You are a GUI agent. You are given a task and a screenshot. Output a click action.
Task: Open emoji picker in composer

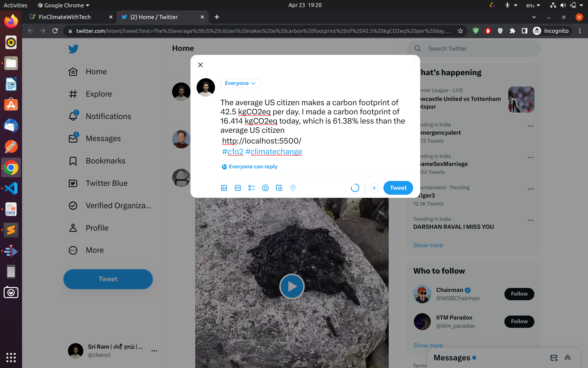tap(265, 188)
